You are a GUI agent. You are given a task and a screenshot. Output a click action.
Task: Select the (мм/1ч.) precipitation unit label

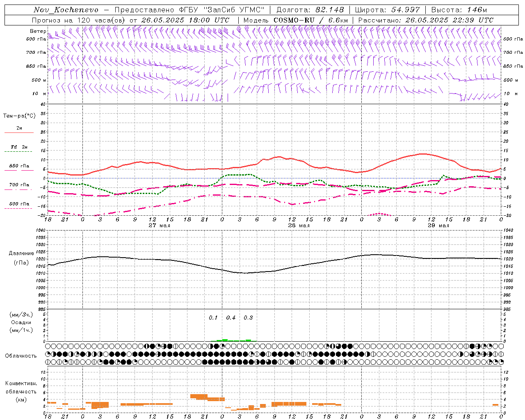click(21, 330)
